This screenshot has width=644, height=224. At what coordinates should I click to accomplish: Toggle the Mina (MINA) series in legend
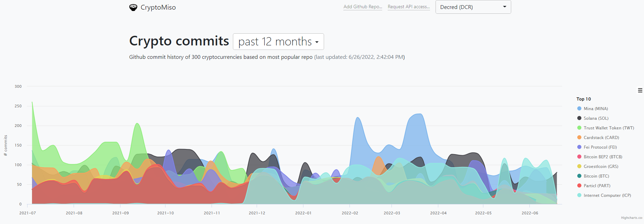coord(596,109)
